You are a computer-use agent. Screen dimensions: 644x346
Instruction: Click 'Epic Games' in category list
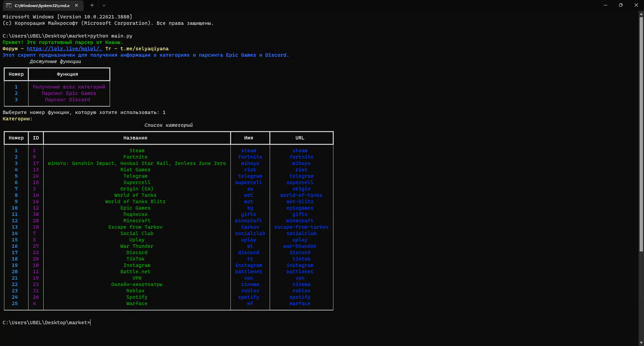coord(135,208)
